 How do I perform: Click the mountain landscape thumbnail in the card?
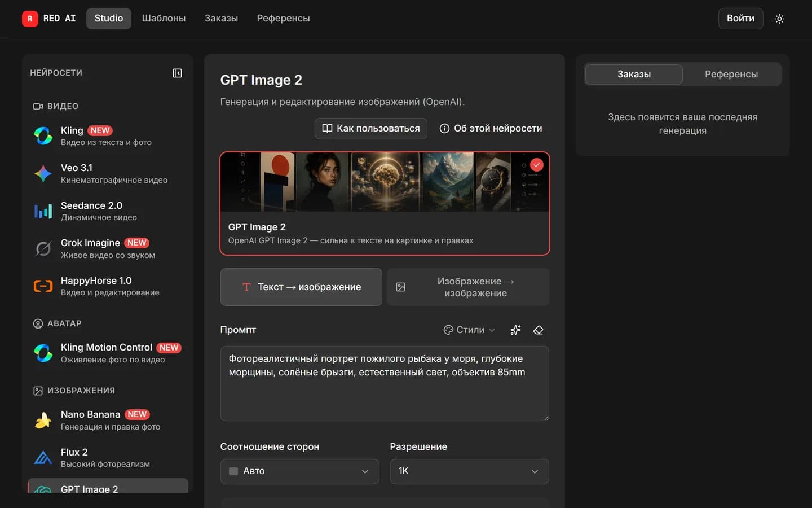(x=448, y=182)
